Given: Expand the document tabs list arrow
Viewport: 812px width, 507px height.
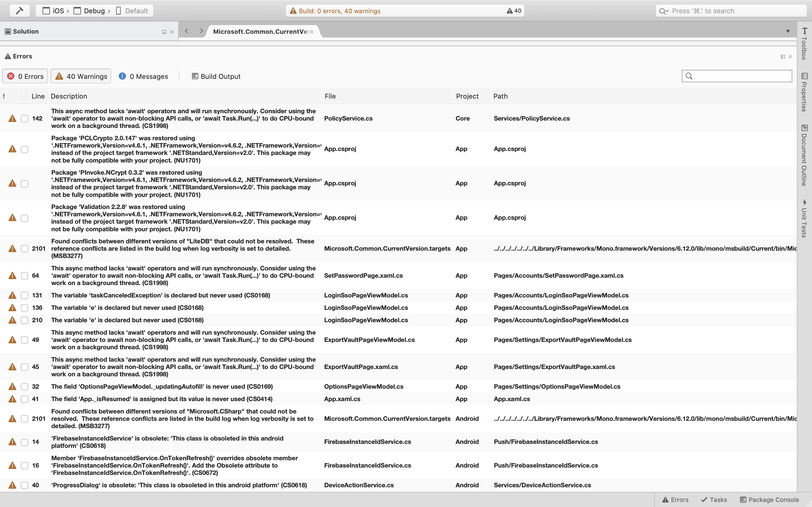Looking at the screenshot, I should pyautogui.click(x=788, y=31).
